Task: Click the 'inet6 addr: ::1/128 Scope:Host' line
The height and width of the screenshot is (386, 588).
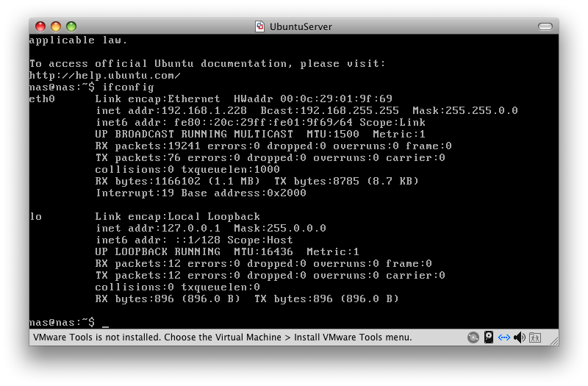Action: 194,240
